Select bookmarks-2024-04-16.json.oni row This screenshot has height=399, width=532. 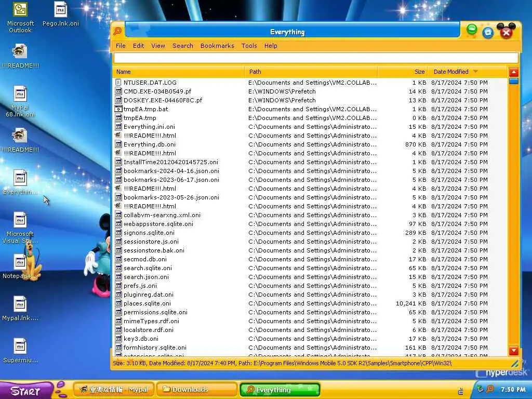coord(310,170)
